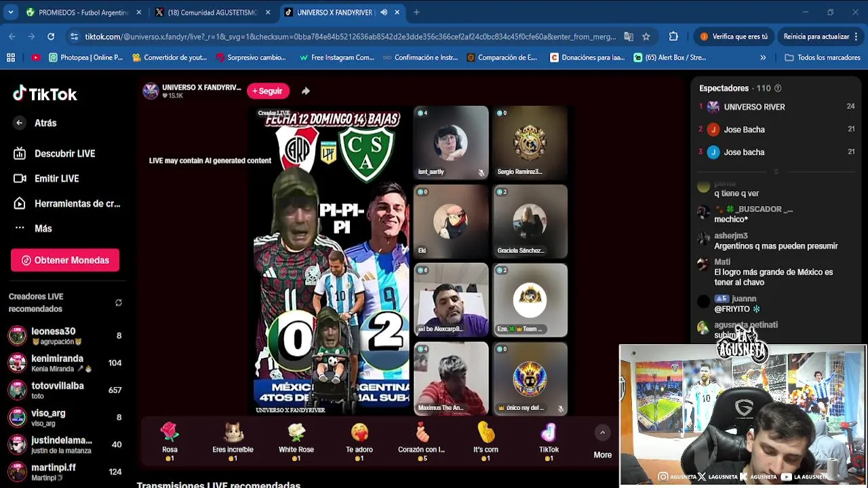Image resolution: width=868 pixels, height=488 pixels.
Task: Open Graciela Sánchez guest tile
Action: pyautogui.click(x=530, y=221)
